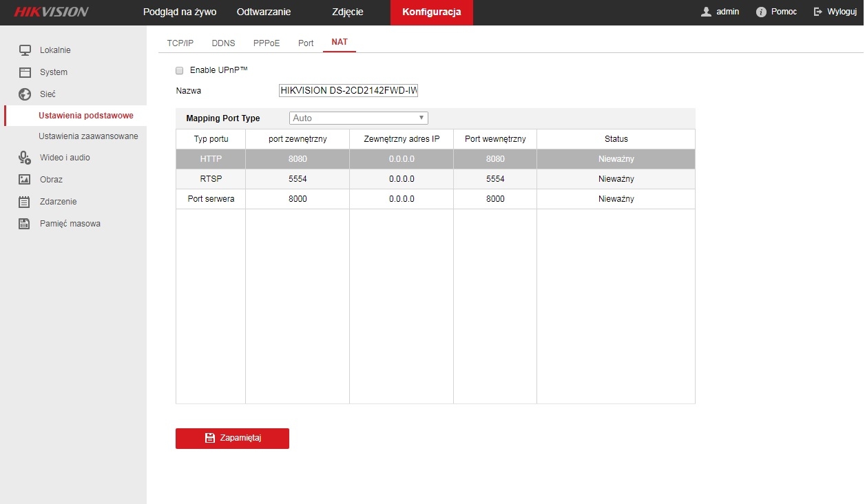Open the DDNS tab
The height and width of the screenshot is (504, 865).
223,43
